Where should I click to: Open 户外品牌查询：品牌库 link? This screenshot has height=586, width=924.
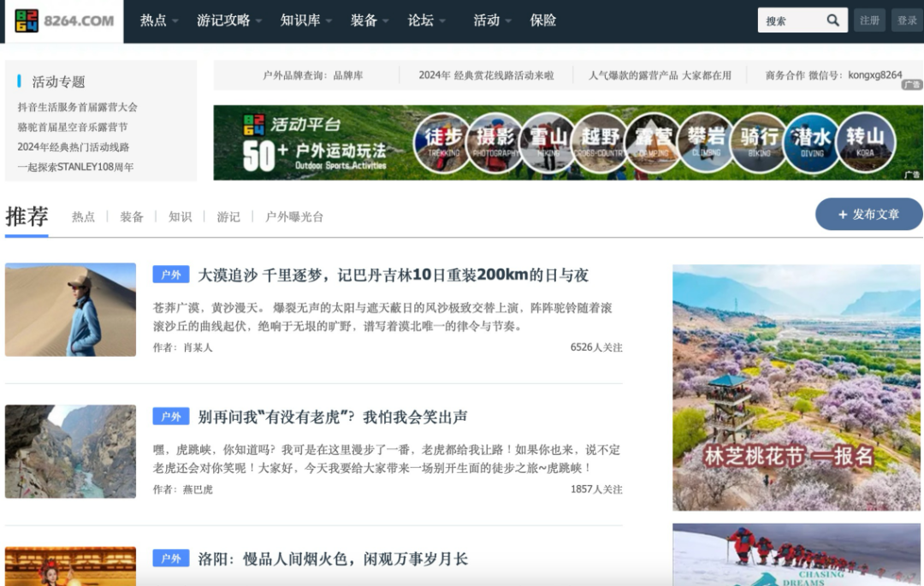tap(313, 75)
